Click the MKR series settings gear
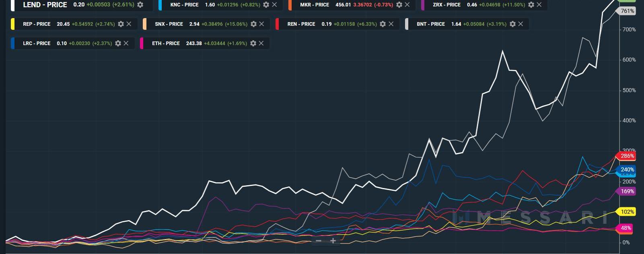Image resolution: width=644 pixels, height=254 pixels. [399, 5]
